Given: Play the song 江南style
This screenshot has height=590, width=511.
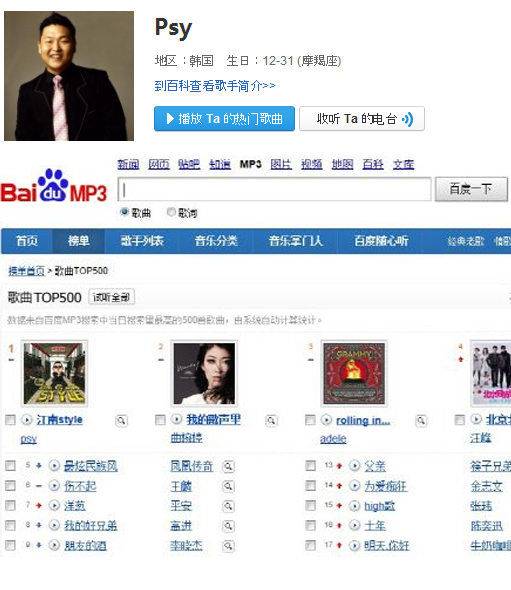Looking at the screenshot, I should click(x=26, y=420).
